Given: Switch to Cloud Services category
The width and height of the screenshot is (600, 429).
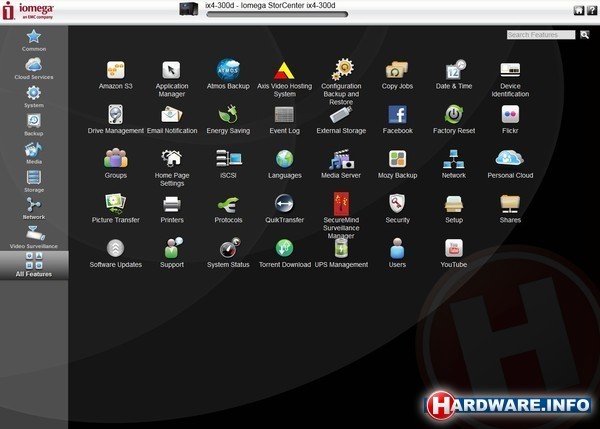Looking at the screenshot, I should [x=34, y=69].
